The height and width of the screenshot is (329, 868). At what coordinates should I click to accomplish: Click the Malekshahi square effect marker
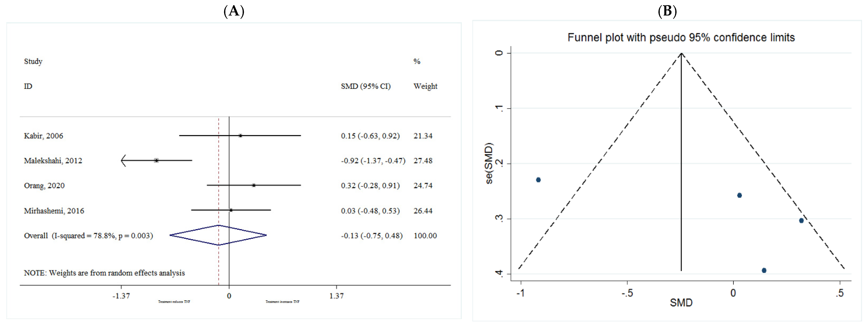coord(156,160)
